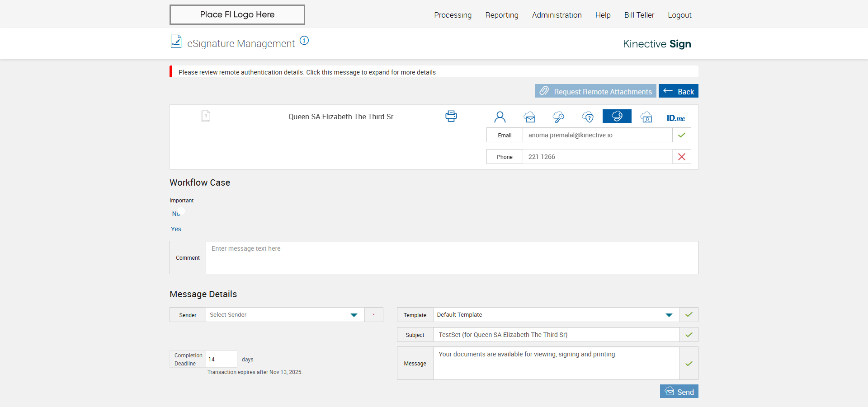Image resolution: width=868 pixels, height=407 pixels.
Task: Open the Administration menu
Action: [x=557, y=15]
